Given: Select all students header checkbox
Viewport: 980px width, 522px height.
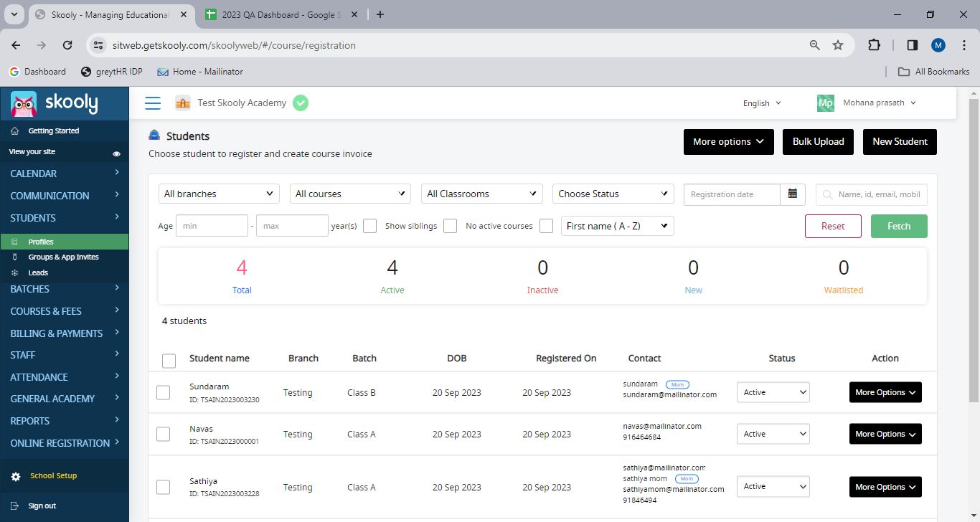Looking at the screenshot, I should (x=169, y=361).
